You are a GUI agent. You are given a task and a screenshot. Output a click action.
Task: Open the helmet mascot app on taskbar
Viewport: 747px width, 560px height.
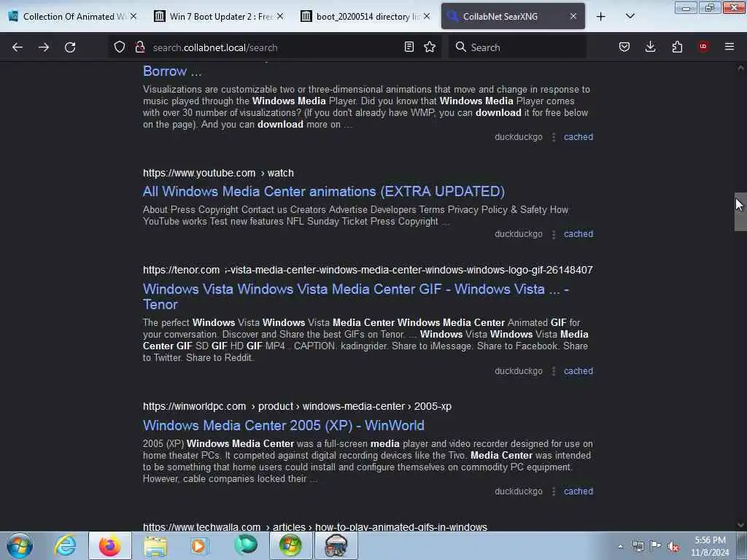point(336,545)
